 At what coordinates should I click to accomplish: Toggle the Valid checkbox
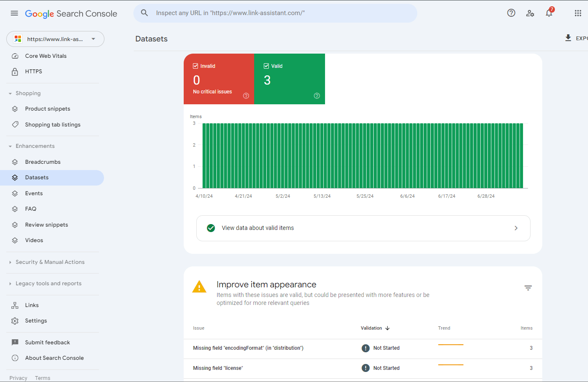[266, 66]
